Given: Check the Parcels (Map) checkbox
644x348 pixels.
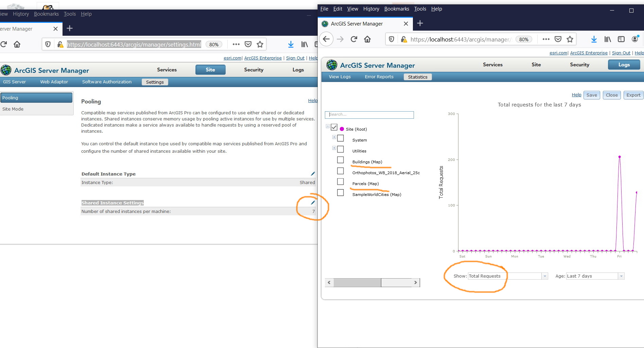Looking at the screenshot, I should point(341,182).
